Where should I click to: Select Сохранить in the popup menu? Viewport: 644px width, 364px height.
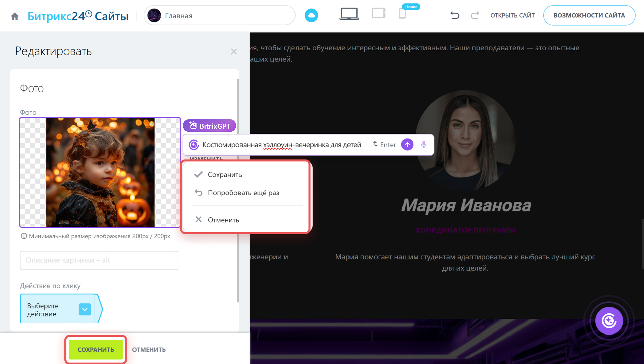(225, 175)
